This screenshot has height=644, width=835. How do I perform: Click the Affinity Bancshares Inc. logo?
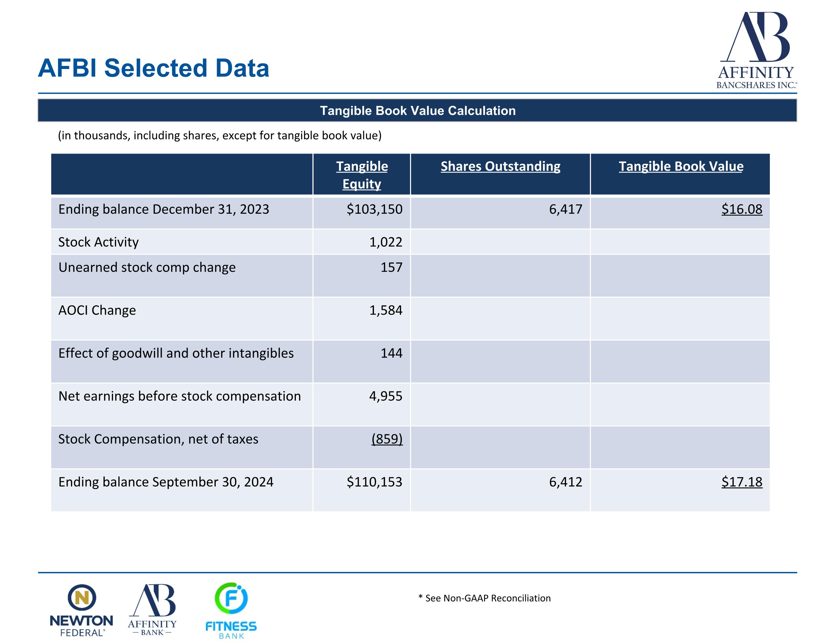coord(756,50)
